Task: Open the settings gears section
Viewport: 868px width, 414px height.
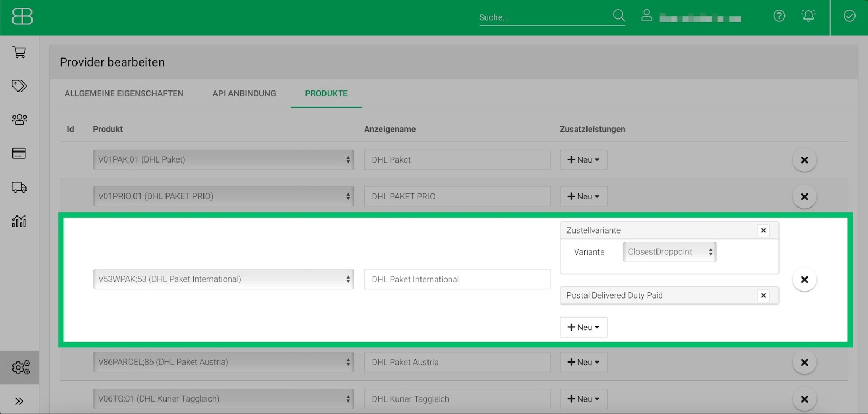Action: (x=21, y=367)
